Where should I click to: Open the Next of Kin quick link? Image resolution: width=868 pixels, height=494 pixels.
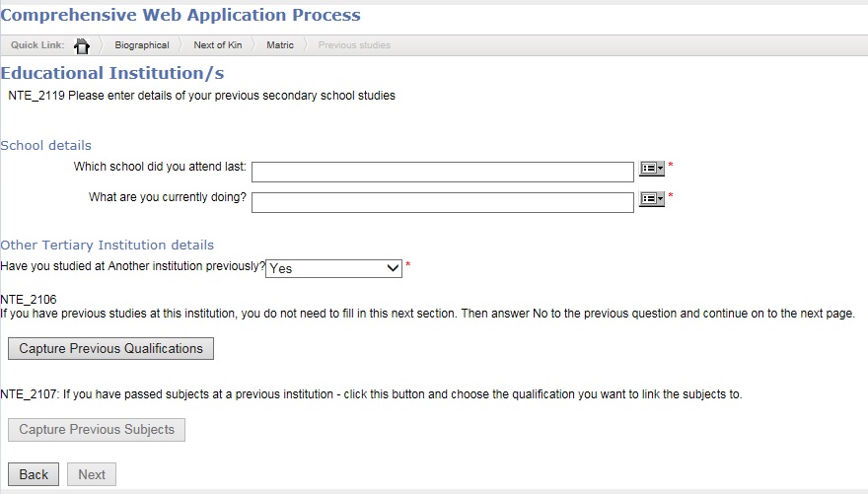tap(218, 45)
